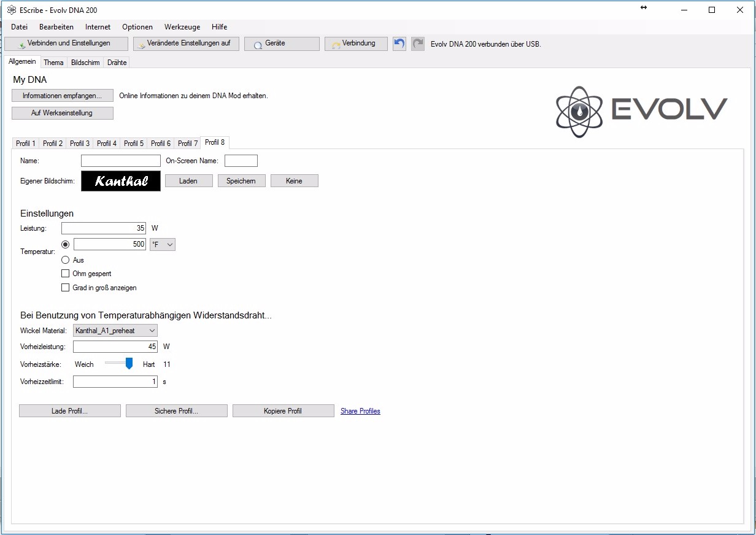756x535 pixels.
Task: Switch to the Drähte tab
Action: click(x=117, y=63)
